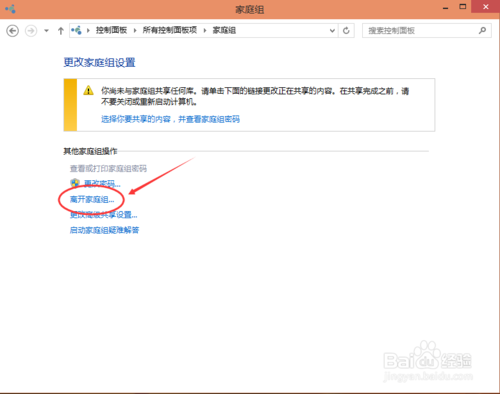The height and width of the screenshot is (394, 500).
Task: Open the recent locations dropdown arrow
Action: (x=46, y=31)
